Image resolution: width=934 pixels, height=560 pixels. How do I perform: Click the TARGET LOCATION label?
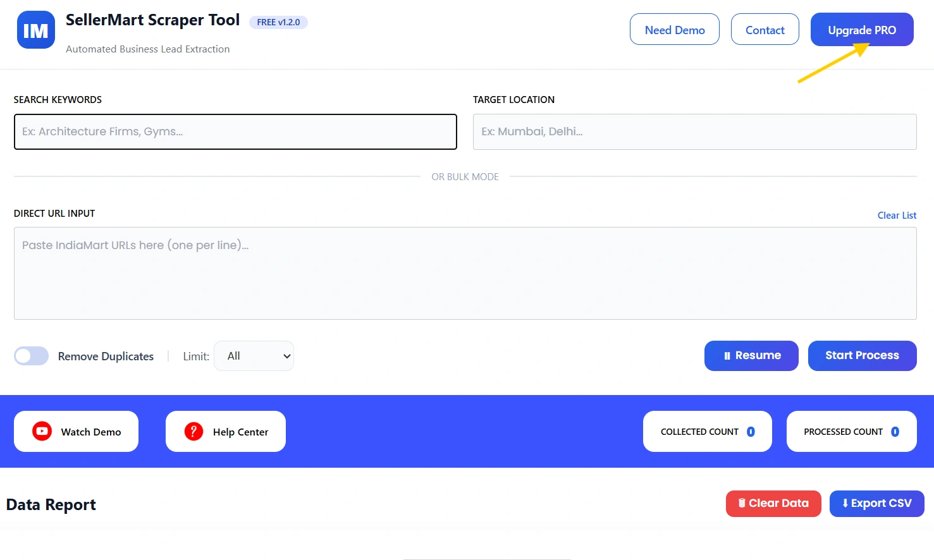(513, 100)
